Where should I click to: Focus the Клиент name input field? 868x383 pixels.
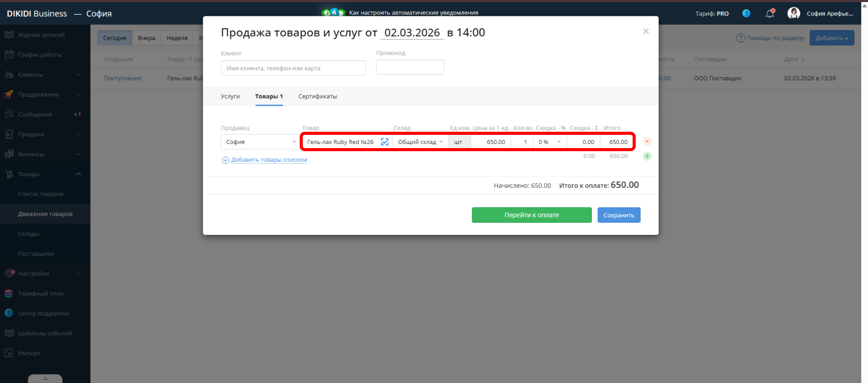pos(293,68)
